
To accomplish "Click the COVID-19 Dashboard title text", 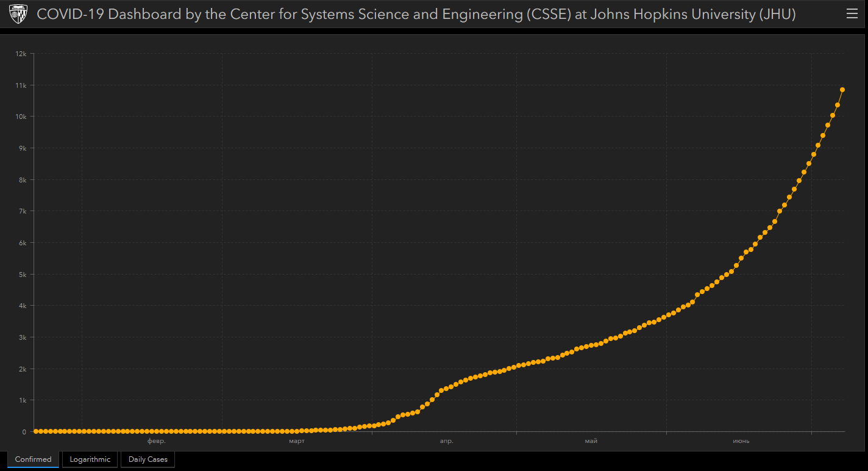I will [x=416, y=15].
